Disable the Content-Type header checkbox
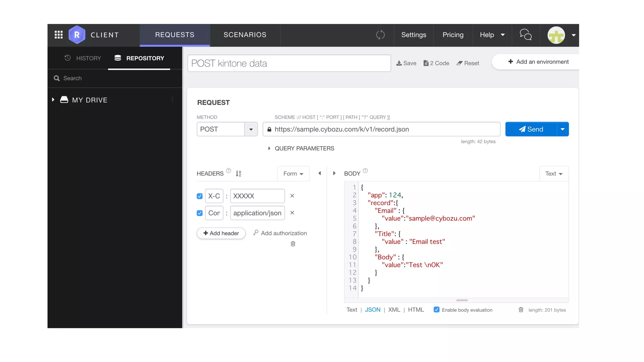The height and width of the screenshot is (362, 644). click(x=200, y=213)
